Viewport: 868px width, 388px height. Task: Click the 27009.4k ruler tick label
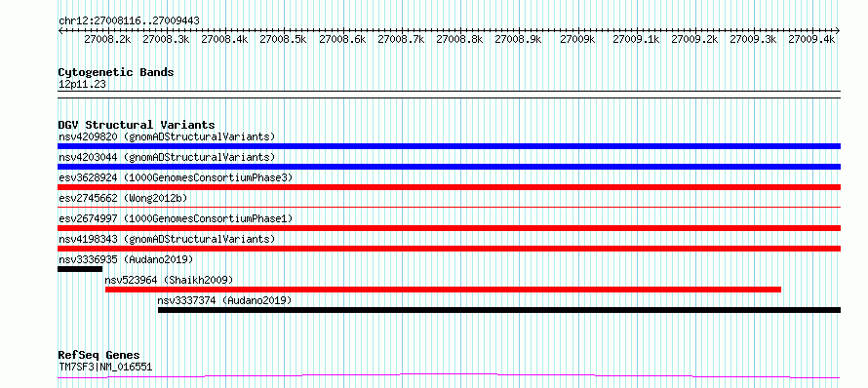(811, 39)
